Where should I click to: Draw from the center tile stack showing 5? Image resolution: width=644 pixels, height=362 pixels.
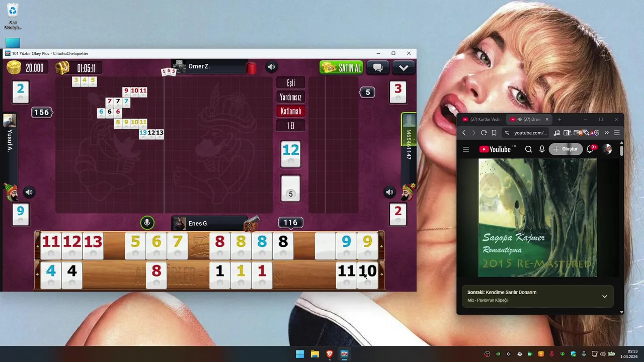point(290,190)
